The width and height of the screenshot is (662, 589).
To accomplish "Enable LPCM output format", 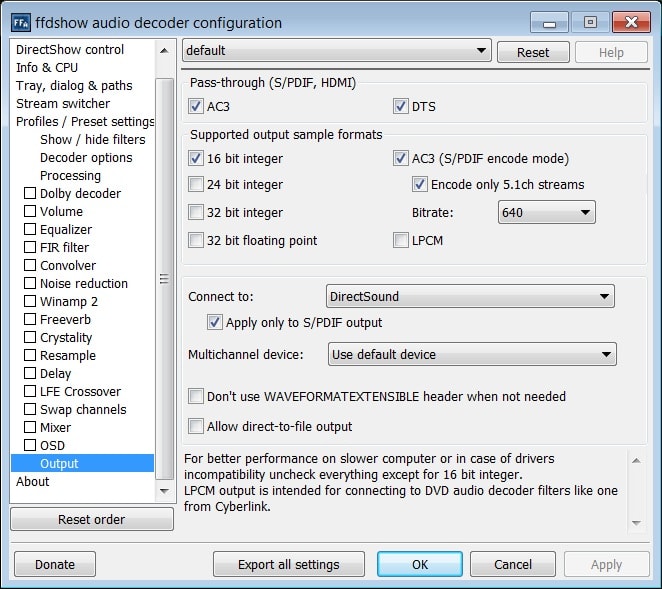I will 401,240.
